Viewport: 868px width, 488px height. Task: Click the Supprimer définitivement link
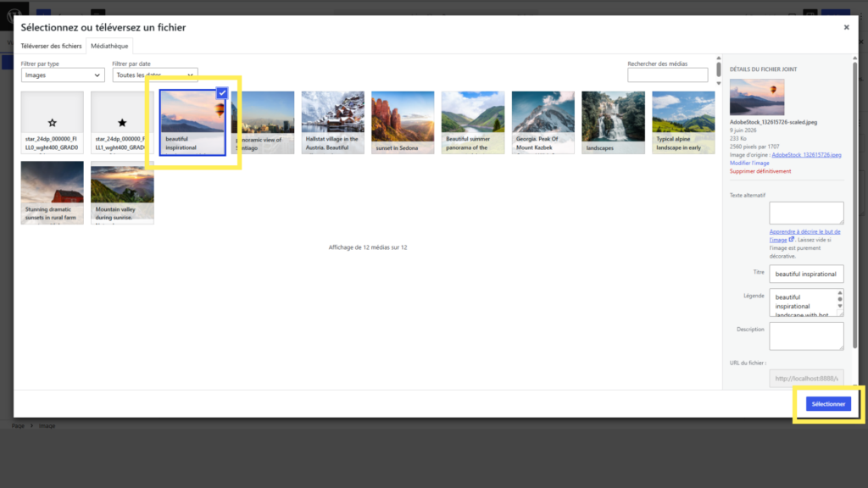coord(760,171)
